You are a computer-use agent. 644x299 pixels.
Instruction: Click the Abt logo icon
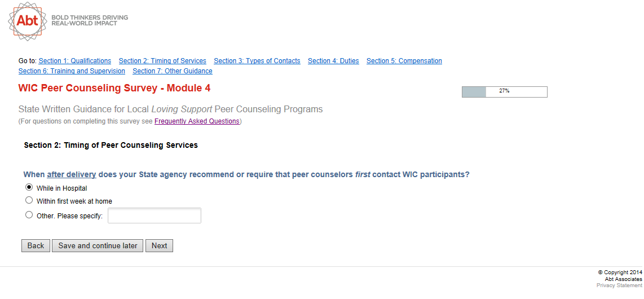click(27, 21)
